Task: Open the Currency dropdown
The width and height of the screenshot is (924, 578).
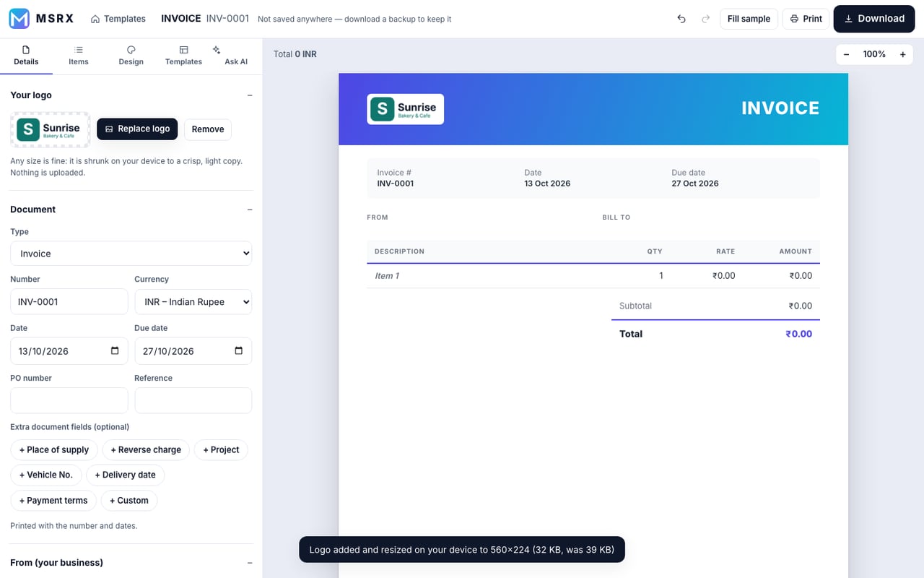Action: click(x=193, y=302)
